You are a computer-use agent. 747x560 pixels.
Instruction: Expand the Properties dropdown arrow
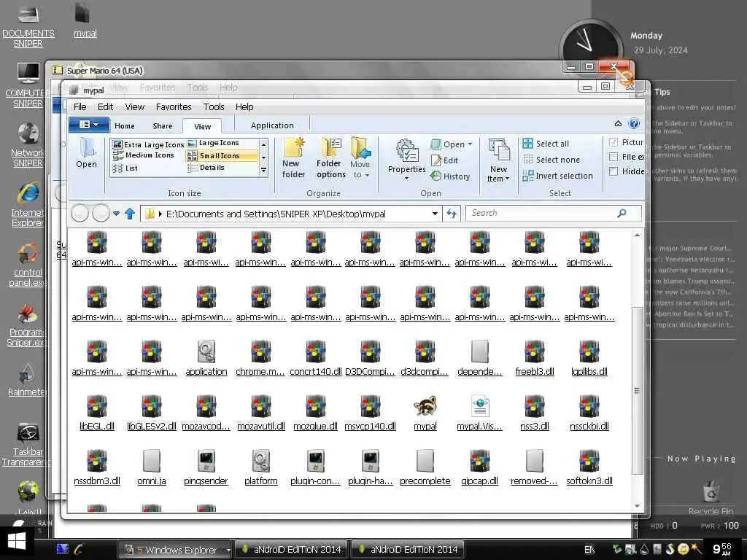point(406,179)
